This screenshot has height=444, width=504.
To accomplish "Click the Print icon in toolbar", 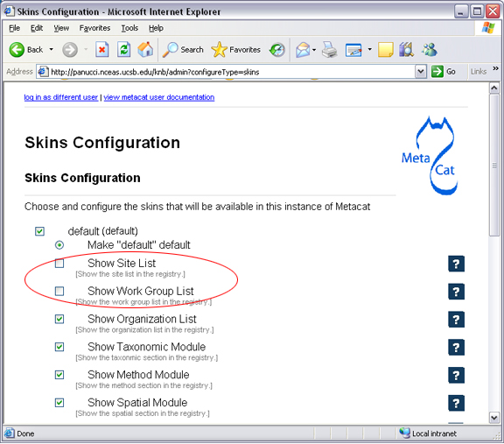I will point(329,50).
